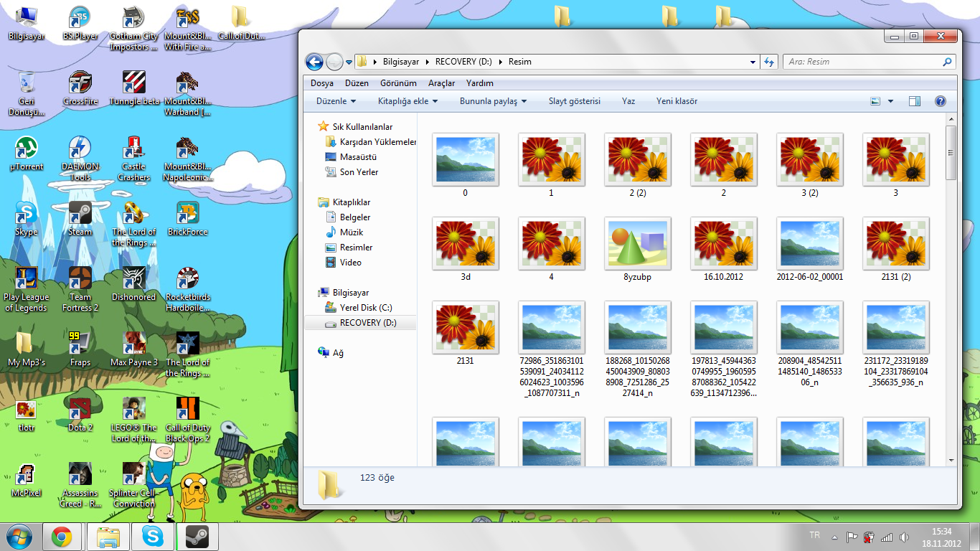This screenshot has height=551, width=980.
Task: Open Son Yerler in the sidebar
Action: [352, 172]
